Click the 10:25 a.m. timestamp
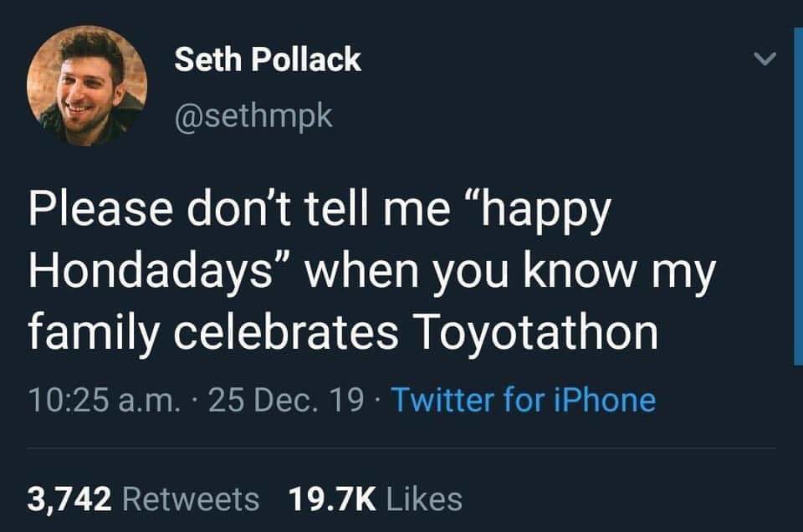The width and height of the screenshot is (803, 532). click(x=105, y=400)
